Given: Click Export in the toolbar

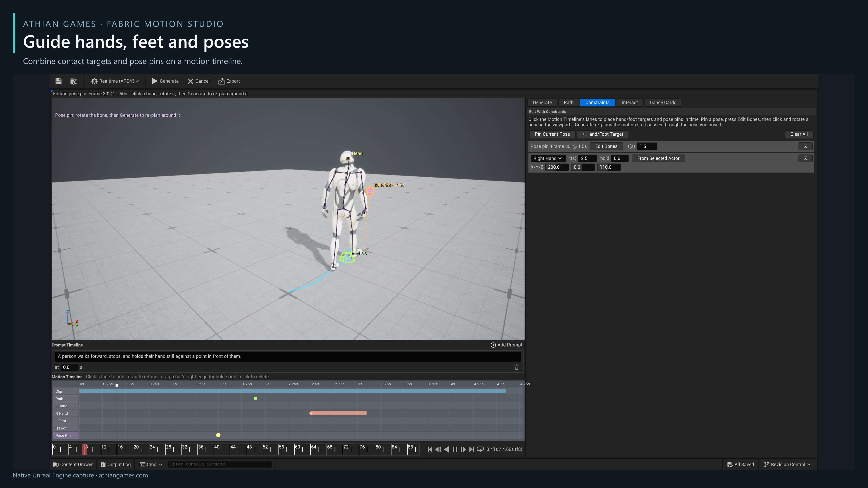Looking at the screenshot, I should (x=229, y=81).
